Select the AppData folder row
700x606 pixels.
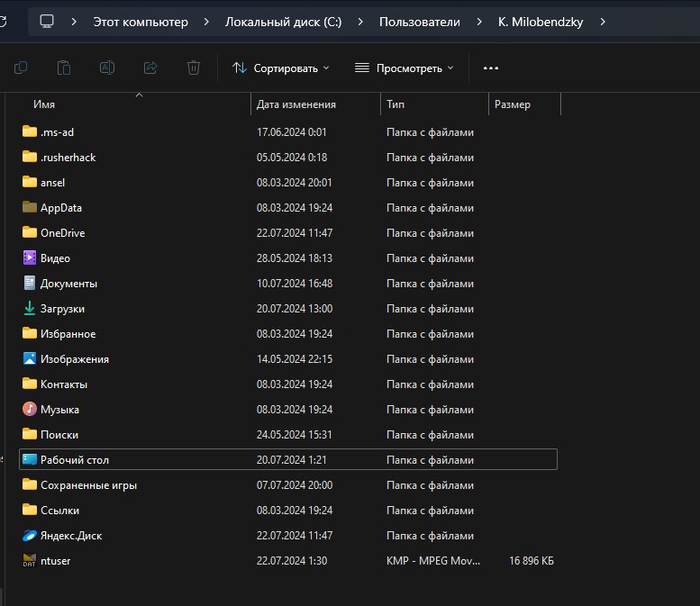coord(288,207)
